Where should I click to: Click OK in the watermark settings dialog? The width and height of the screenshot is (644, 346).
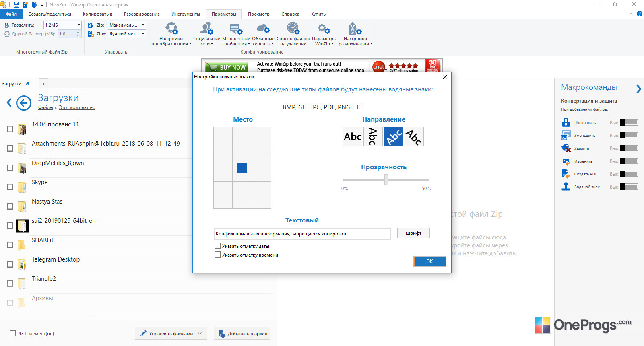[x=429, y=262]
